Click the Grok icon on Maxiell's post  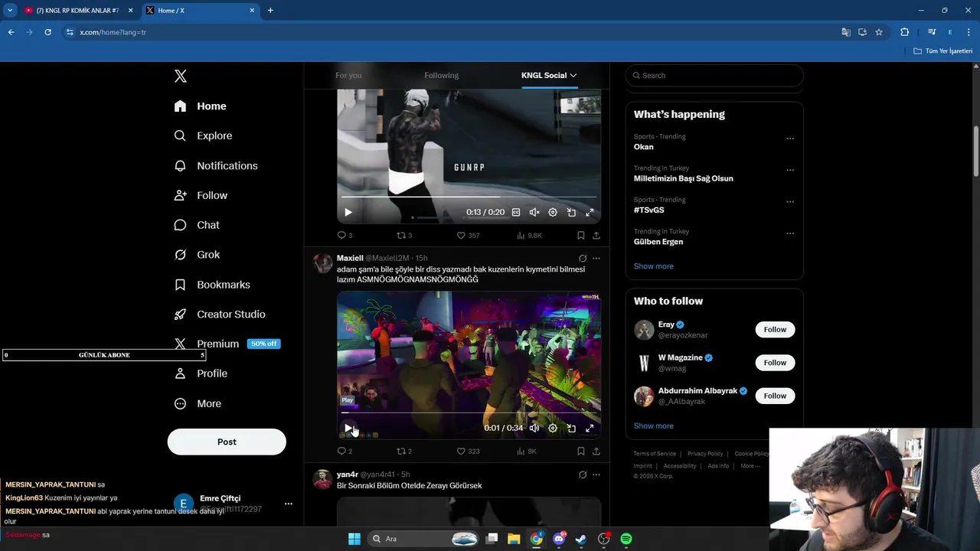pos(583,259)
